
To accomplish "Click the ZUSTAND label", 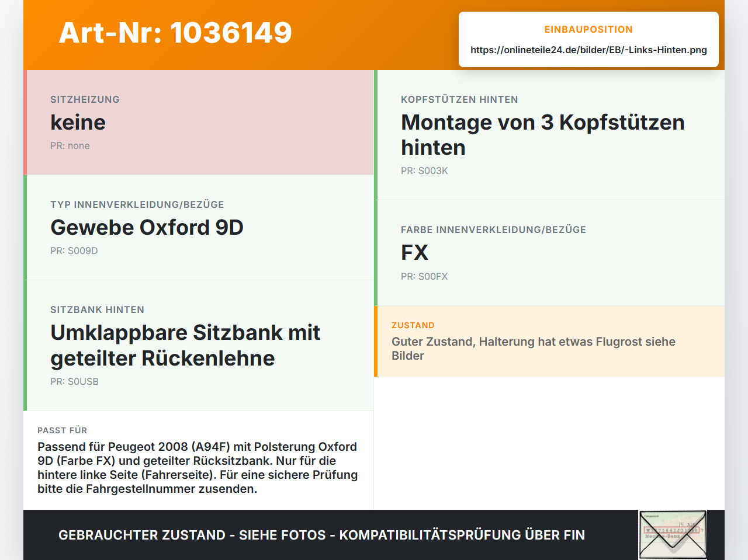I will coord(413,325).
